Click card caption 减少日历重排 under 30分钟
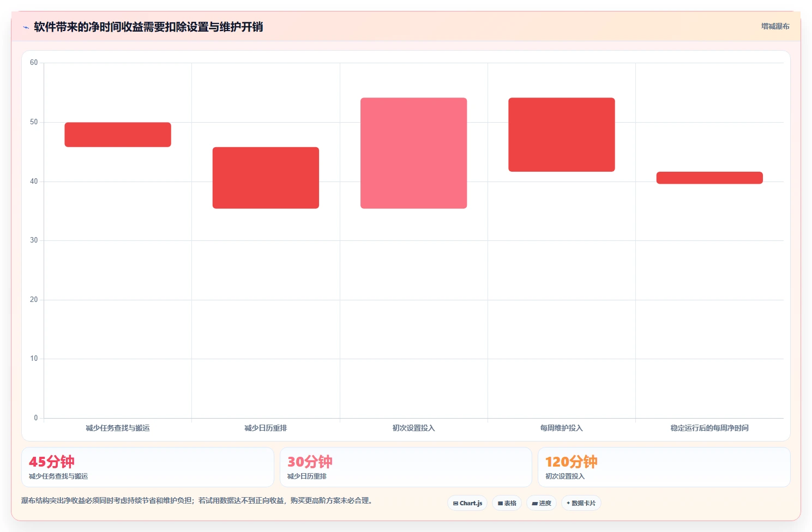 (x=307, y=476)
